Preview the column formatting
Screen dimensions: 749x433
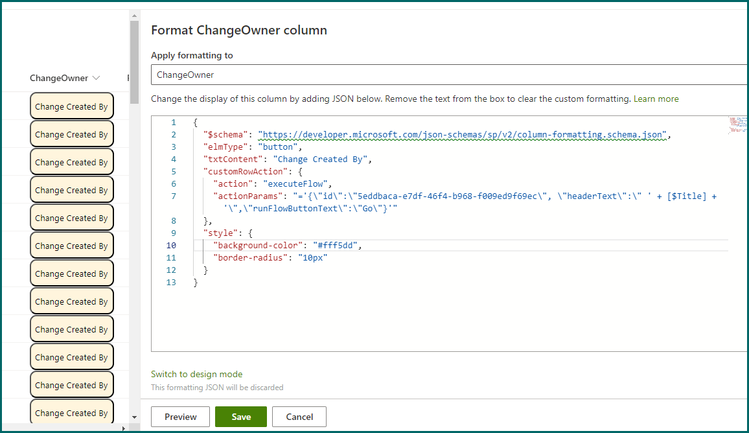click(180, 417)
